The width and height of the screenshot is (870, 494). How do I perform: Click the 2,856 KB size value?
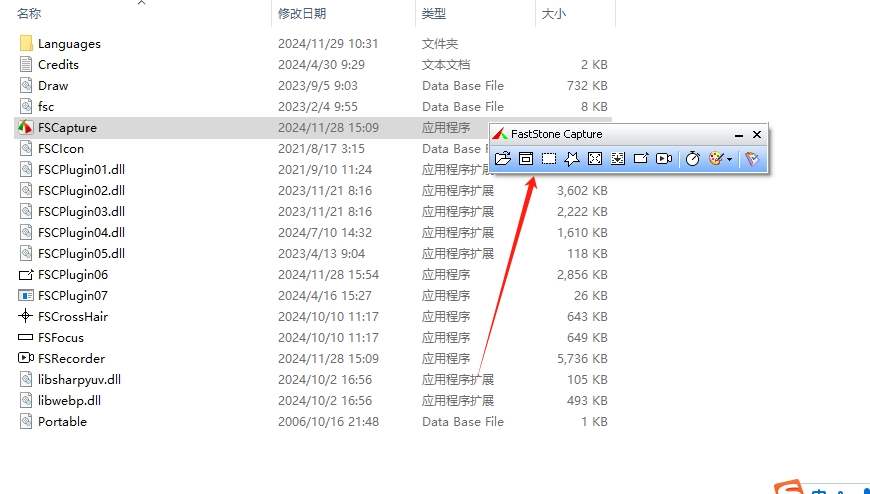(x=582, y=275)
